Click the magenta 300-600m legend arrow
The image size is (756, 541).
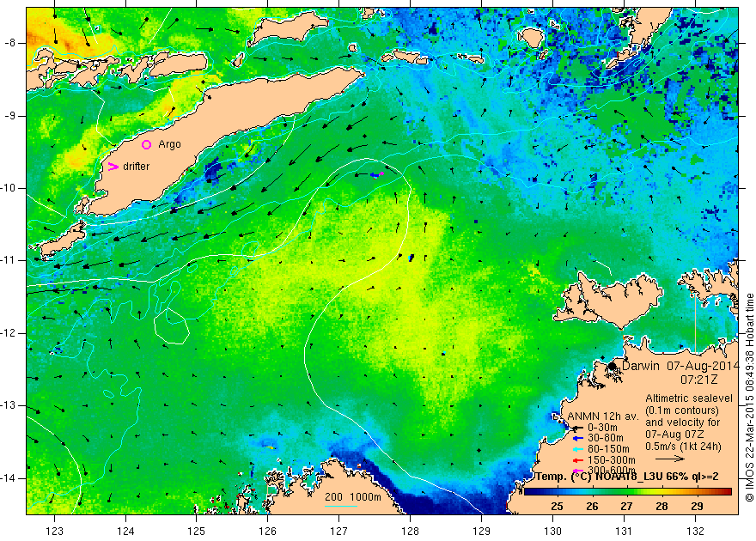tap(578, 471)
